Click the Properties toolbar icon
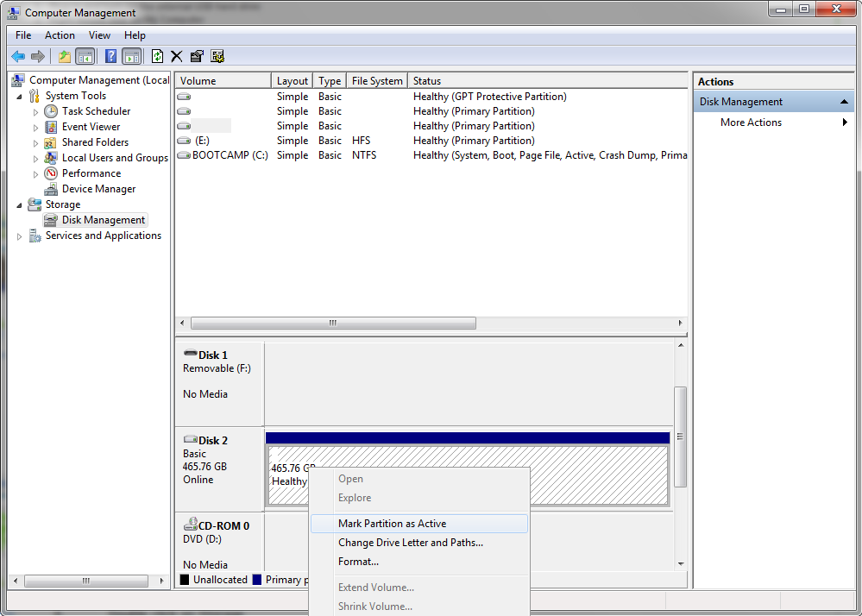The width and height of the screenshot is (862, 616). click(197, 56)
